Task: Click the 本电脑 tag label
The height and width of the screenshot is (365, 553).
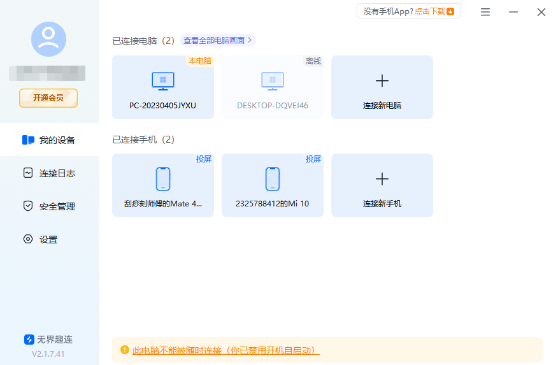Action: click(x=200, y=61)
